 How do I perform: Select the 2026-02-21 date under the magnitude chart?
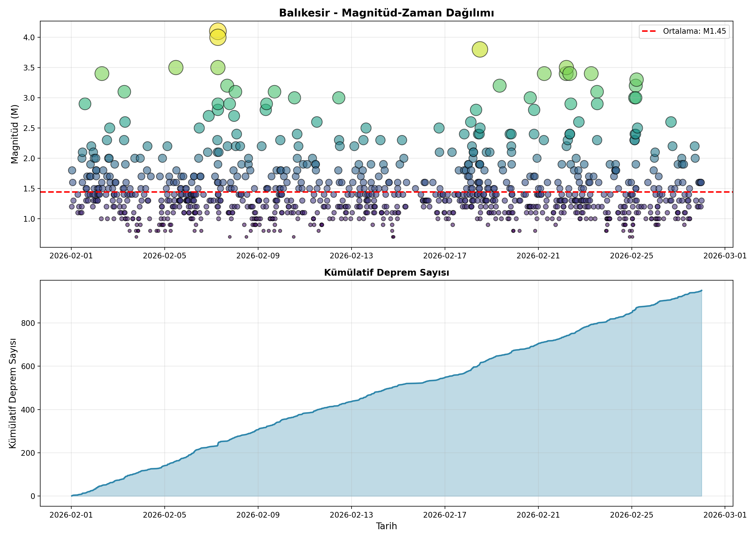(538, 256)
